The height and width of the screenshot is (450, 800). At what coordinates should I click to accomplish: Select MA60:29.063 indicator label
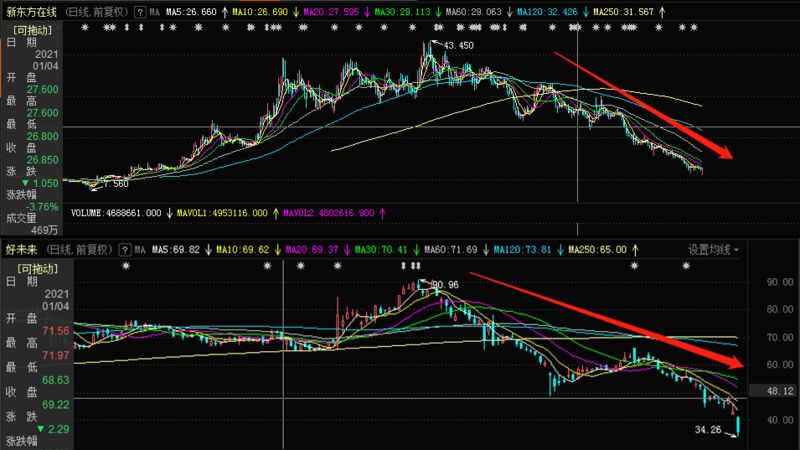click(473, 12)
